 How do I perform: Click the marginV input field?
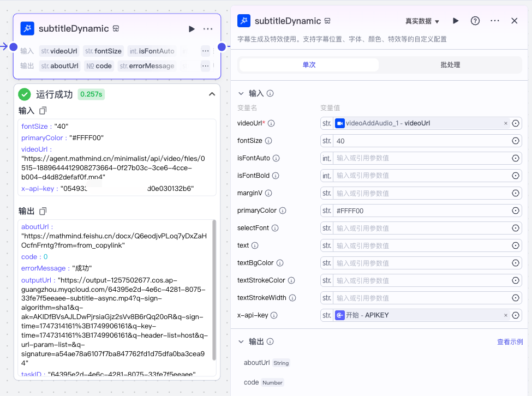click(x=421, y=193)
